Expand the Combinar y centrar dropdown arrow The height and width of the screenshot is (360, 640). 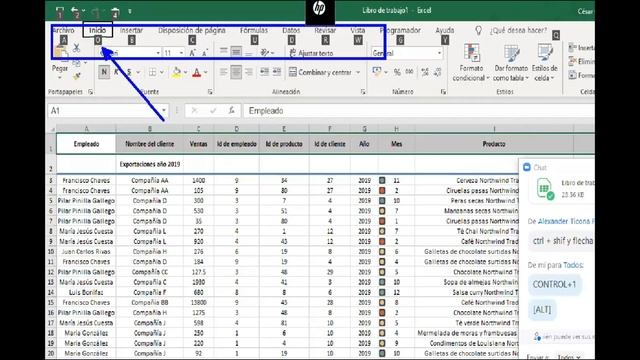click(358, 72)
